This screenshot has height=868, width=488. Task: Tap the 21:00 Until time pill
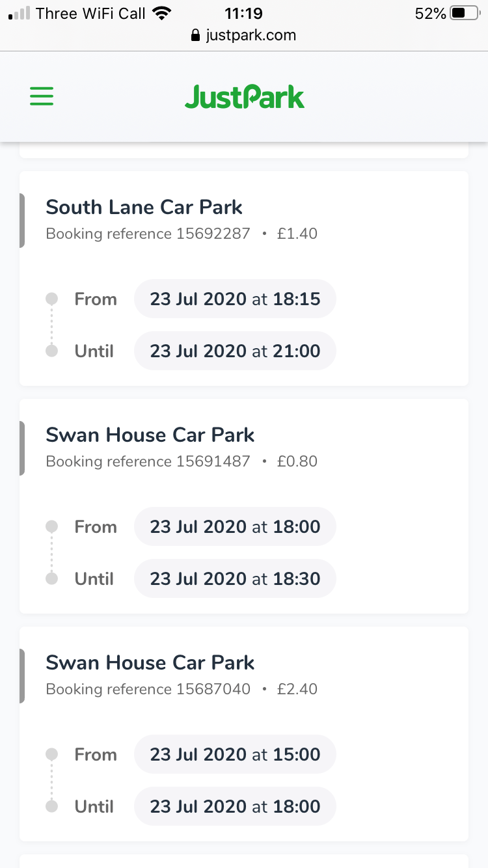(235, 351)
